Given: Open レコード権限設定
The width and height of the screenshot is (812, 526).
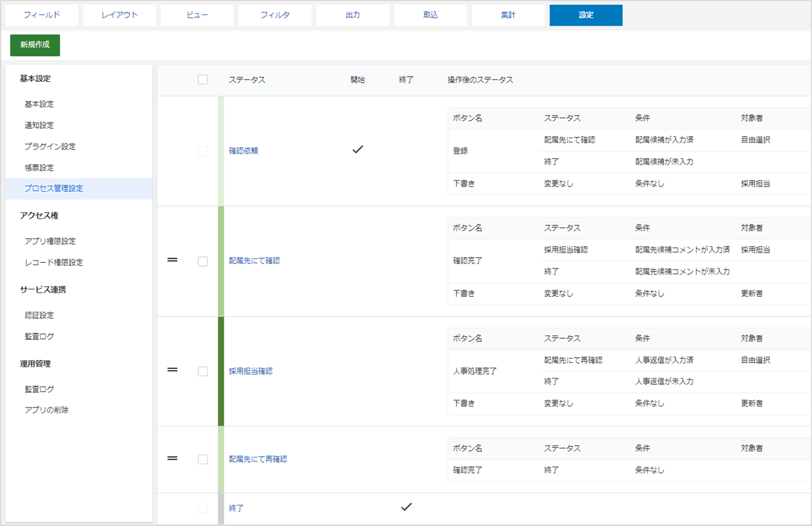Looking at the screenshot, I should pos(54,262).
